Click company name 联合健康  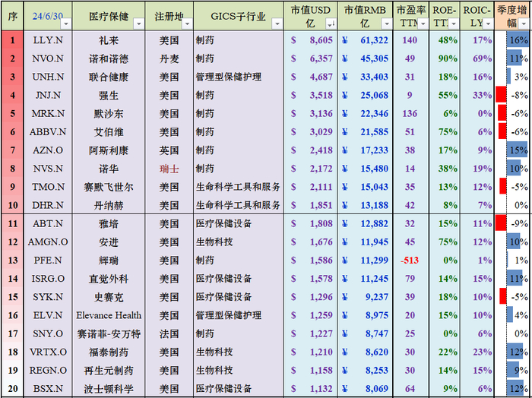[109, 77]
